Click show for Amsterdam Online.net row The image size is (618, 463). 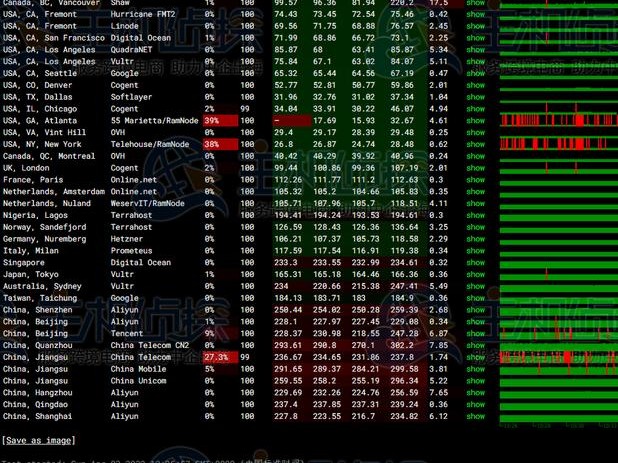tap(476, 192)
